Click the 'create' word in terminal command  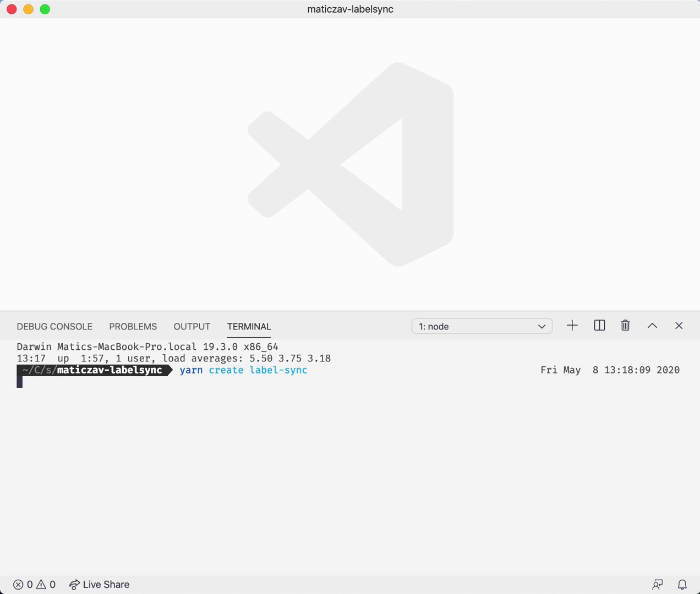[x=226, y=370]
